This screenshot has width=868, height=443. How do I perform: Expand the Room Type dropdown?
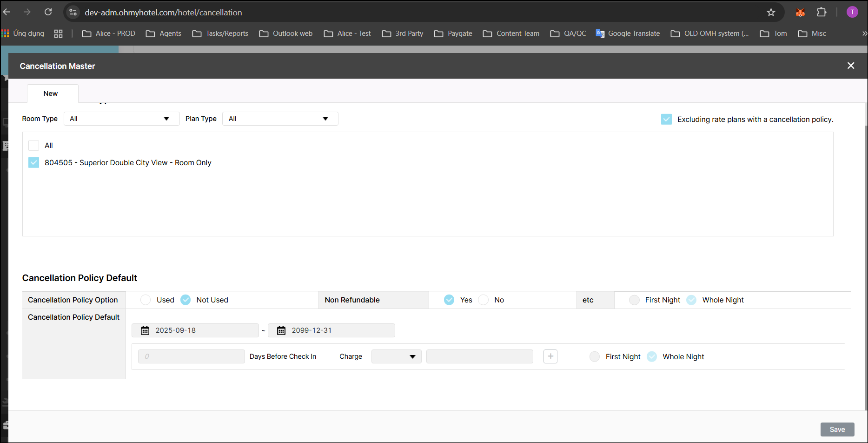pos(121,119)
